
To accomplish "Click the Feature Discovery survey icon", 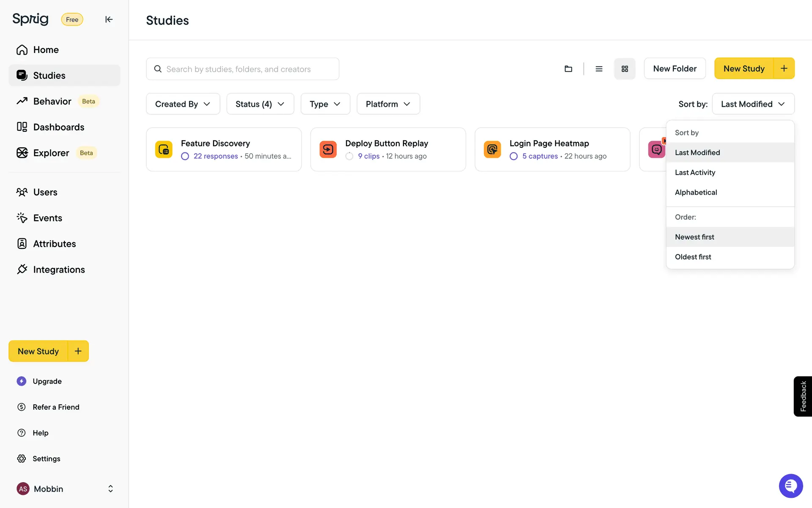I will 164,149.
